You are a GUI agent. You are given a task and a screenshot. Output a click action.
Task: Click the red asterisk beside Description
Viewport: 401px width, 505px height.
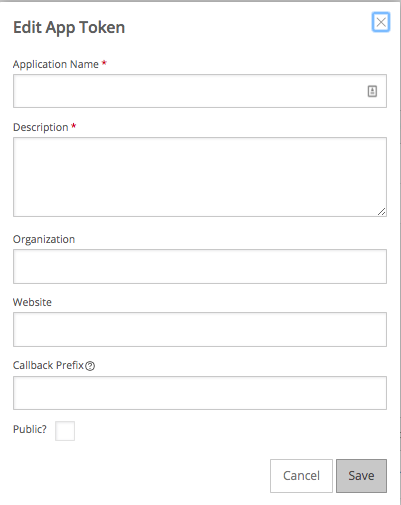point(74,126)
